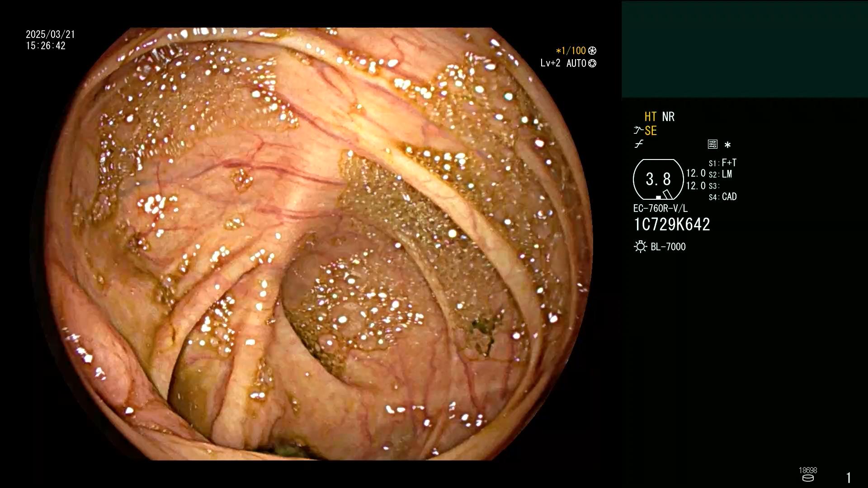Click the yellow SE indicator

[x=651, y=131]
